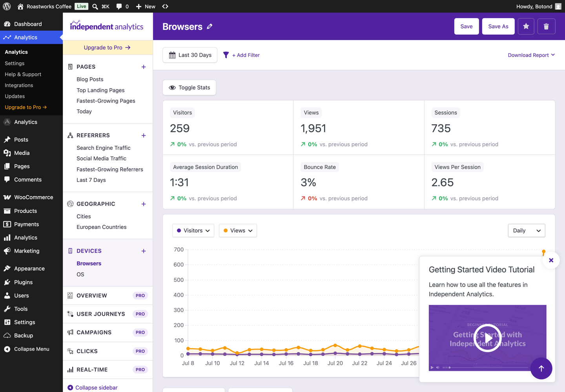Open the Daily interval dropdown

(527, 230)
